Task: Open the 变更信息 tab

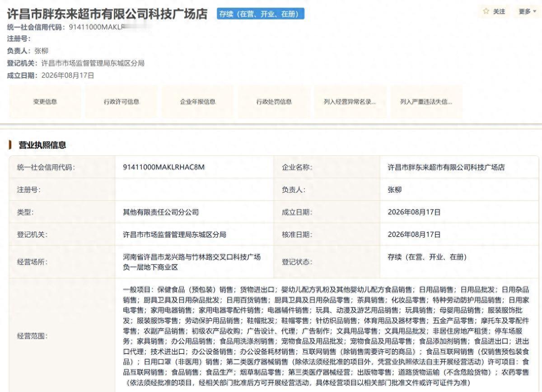Action: 45,102
